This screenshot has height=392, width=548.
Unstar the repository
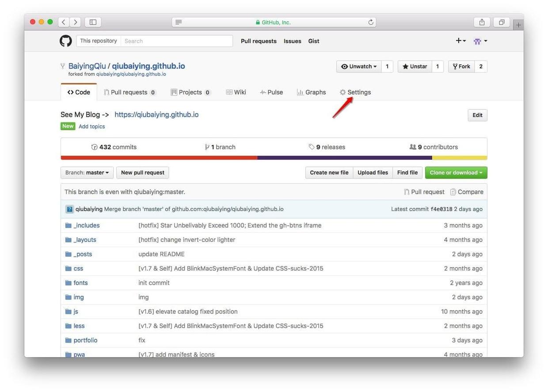pos(415,67)
